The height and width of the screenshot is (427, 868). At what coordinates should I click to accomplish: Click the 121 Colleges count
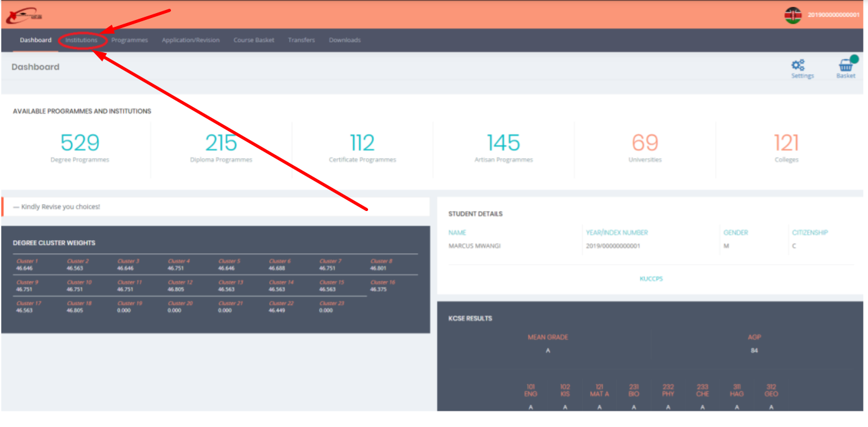coord(786,143)
